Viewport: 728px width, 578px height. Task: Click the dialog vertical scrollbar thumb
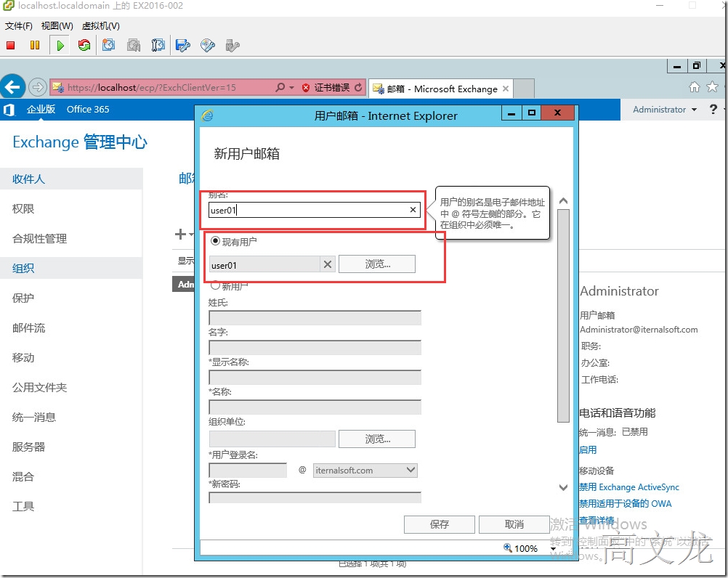[x=563, y=315]
